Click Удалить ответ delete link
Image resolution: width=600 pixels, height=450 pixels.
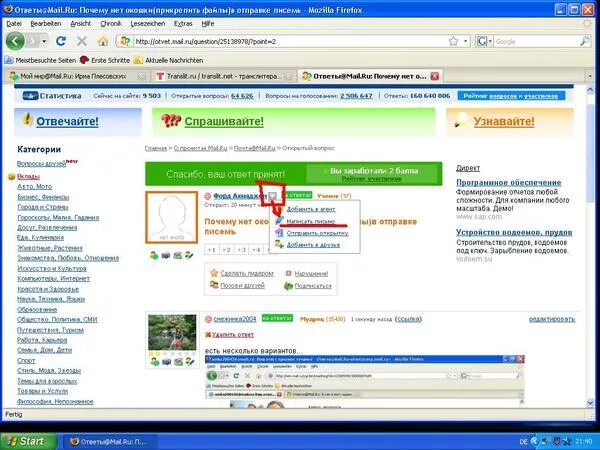(x=233, y=334)
